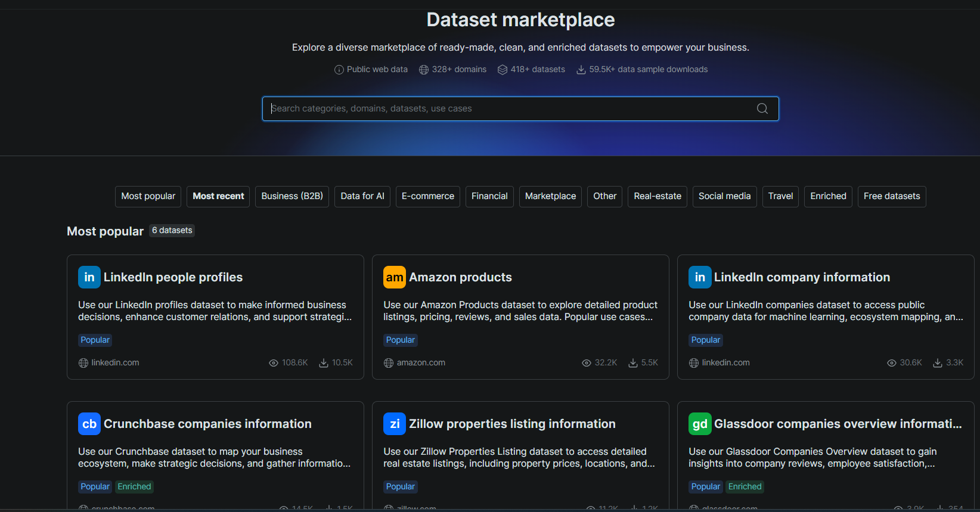Click the eye views icon showing 32.2K
Image resolution: width=980 pixels, height=512 pixels.
tap(587, 363)
